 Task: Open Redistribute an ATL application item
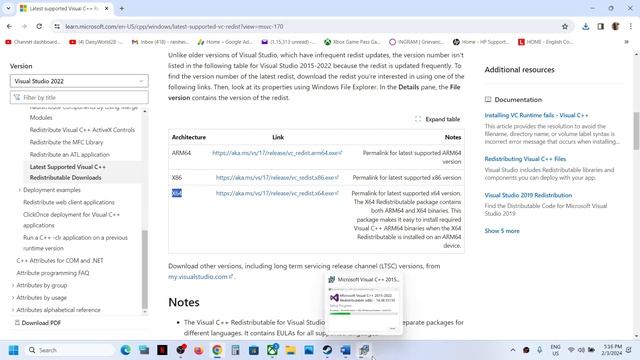pyautogui.click(x=70, y=154)
